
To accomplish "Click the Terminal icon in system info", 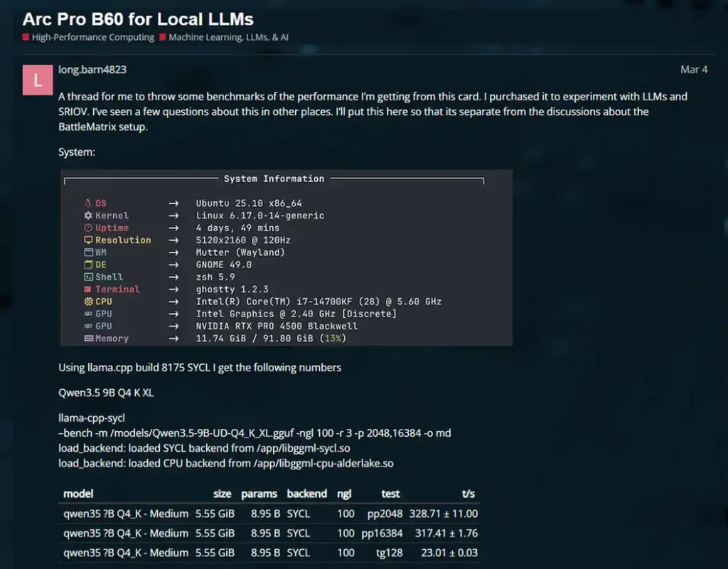I will (x=87, y=289).
